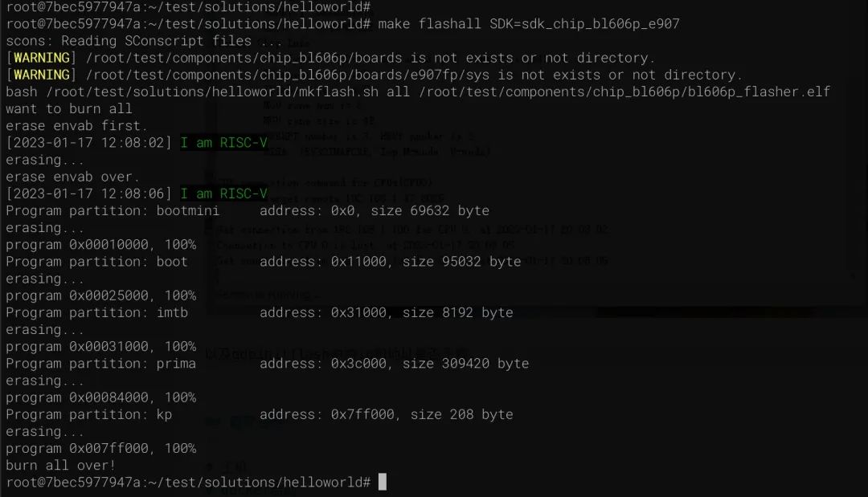
Task: Click the 'imtb' partition name
Action: [172, 312]
